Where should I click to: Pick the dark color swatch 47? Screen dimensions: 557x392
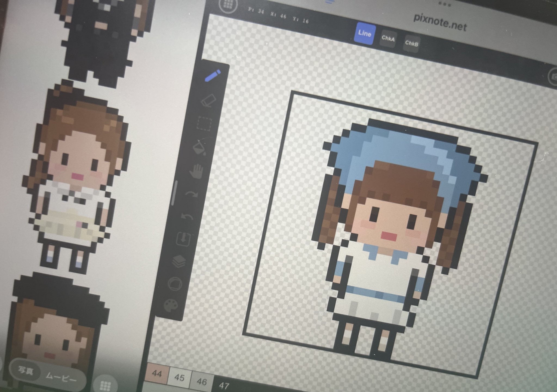(224, 386)
